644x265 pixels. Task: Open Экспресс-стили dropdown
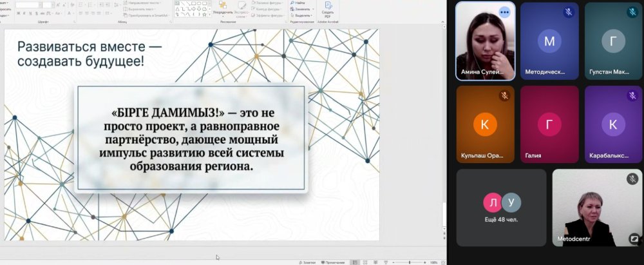coord(242,9)
